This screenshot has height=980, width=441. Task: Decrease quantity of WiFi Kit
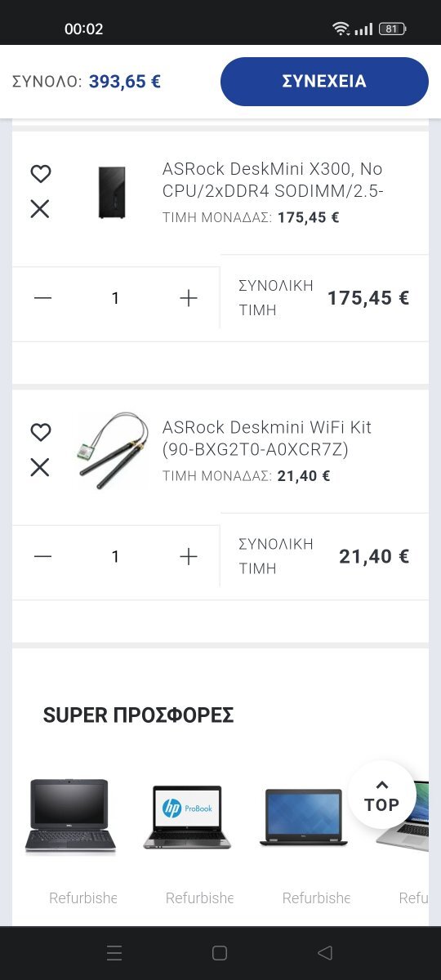click(x=43, y=556)
